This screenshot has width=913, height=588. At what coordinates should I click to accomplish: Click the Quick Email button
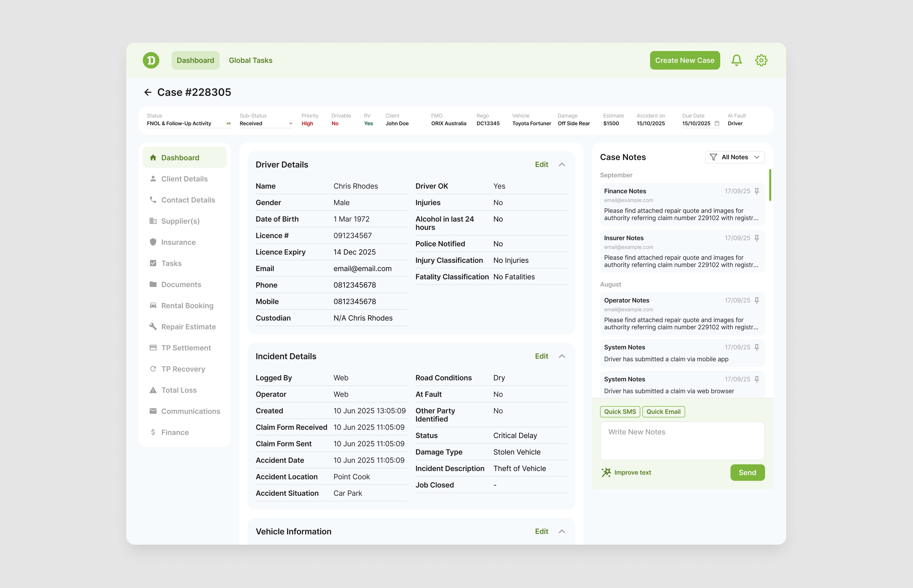663,411
